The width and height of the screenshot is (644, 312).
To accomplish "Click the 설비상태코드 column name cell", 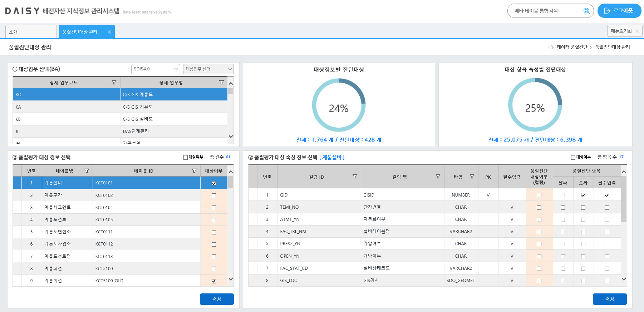I will coord(403,268).
